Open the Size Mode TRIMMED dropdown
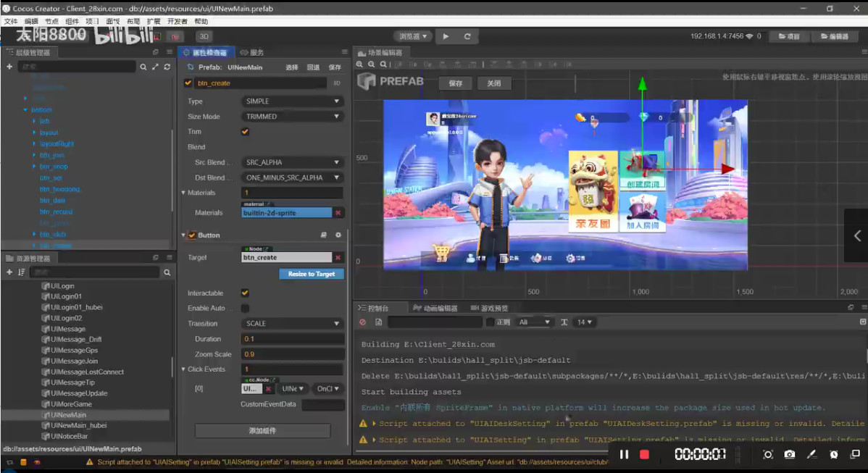Viewport: 868px width, 473px height. 292,117
